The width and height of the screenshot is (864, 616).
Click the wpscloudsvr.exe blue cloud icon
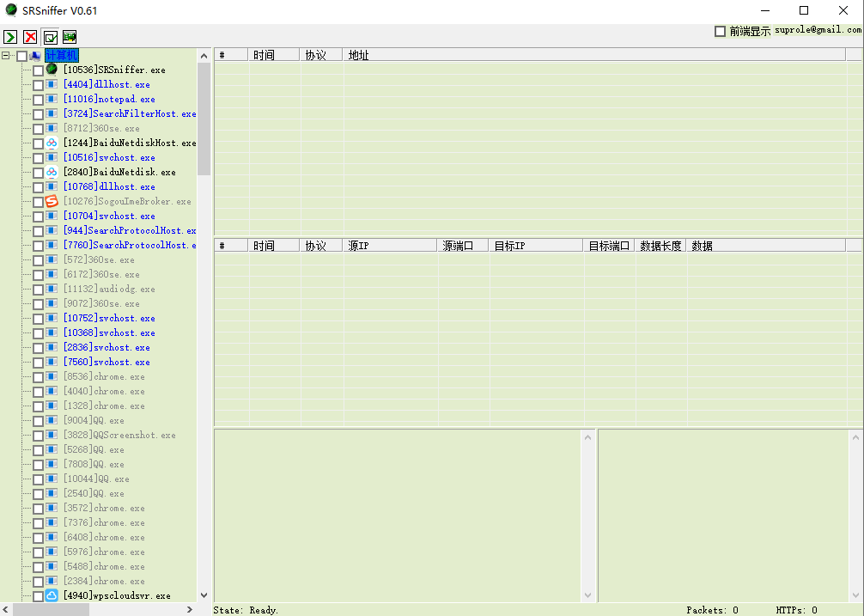tap(52, 595)
